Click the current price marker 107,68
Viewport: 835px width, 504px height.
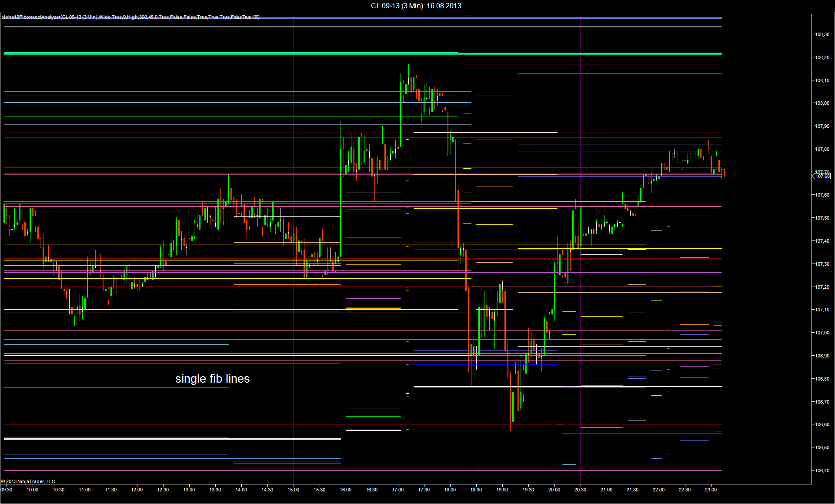(822, 176)
